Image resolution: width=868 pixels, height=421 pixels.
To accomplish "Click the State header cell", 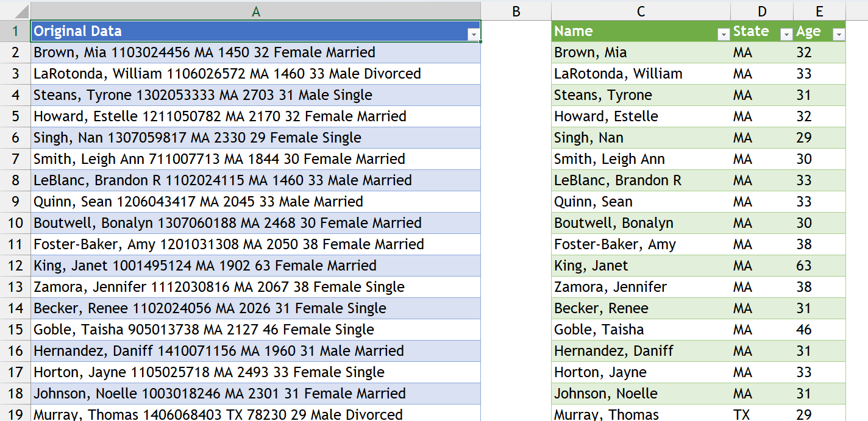I will click(x=762, y=31).
